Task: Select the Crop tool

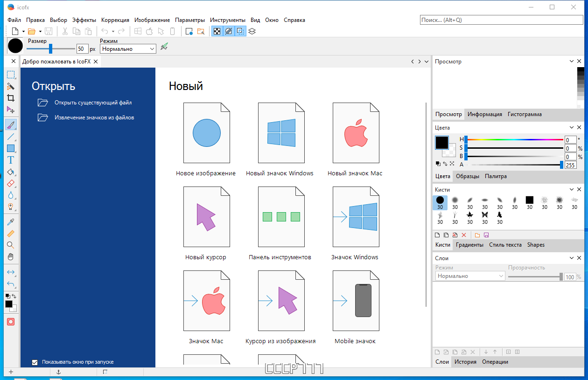Action: (10, 98)
